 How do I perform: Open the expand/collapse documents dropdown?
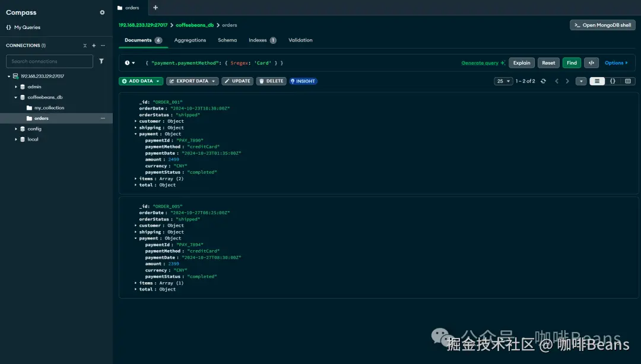pyautogui.click(x=581, y=81)
